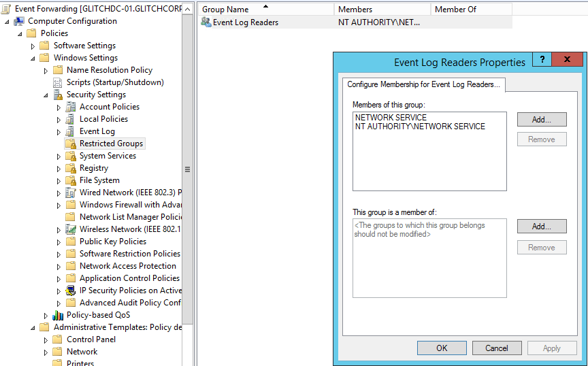Viewport: 588px width, 366px height.
Task: Expand the Local Policies node
Action: coord(59,120)
